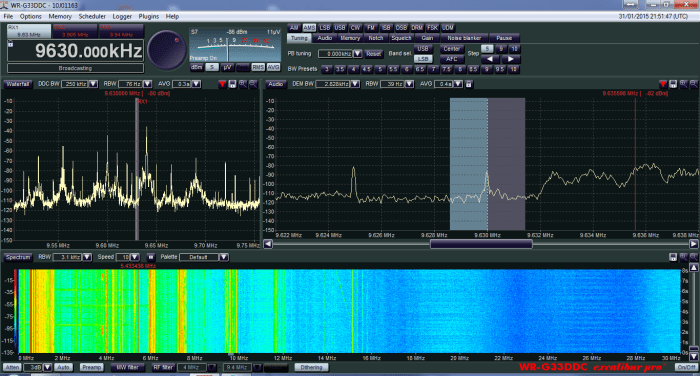Open the Noise blanker tab
Screen dimensions: 700x376
pyautogui.click(x=464, y=38)
